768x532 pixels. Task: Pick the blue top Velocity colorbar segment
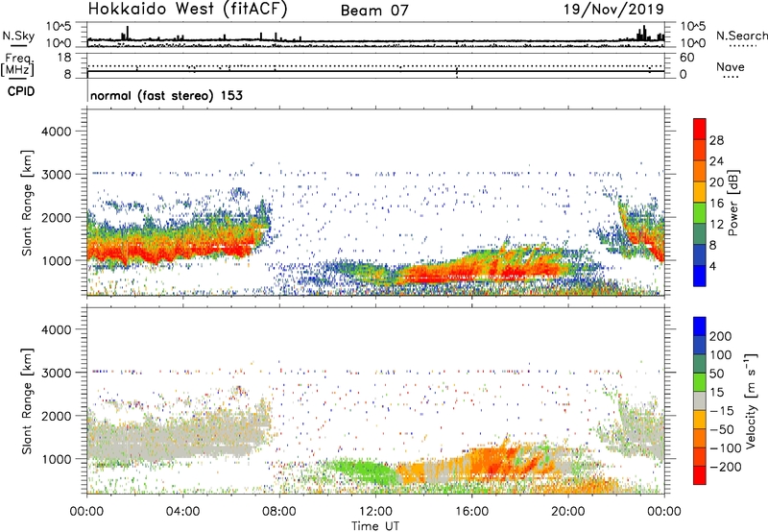700,326
